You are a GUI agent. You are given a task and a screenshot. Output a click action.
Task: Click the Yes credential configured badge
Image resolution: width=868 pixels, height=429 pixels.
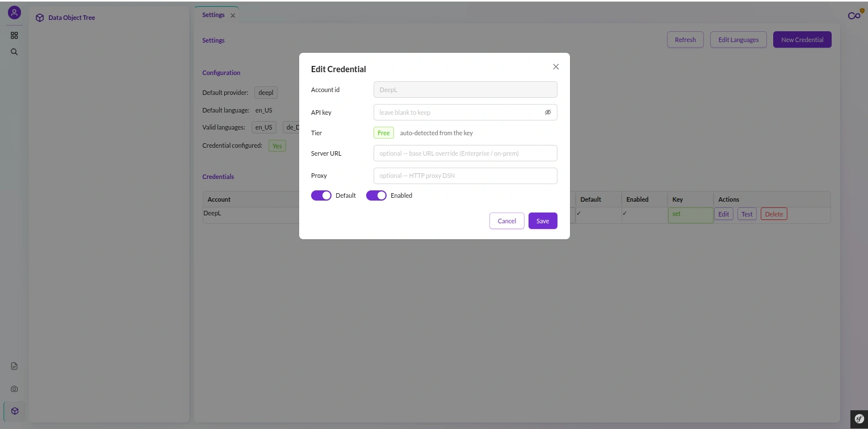tap(277, 146)
